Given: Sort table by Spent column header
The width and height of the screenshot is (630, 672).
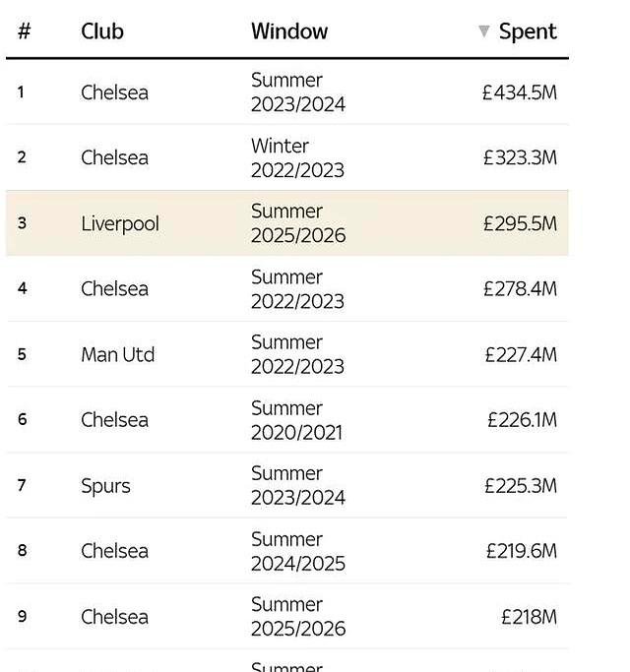Looking at the screenshot, I should pyautogui.click(x=528, y=31).
